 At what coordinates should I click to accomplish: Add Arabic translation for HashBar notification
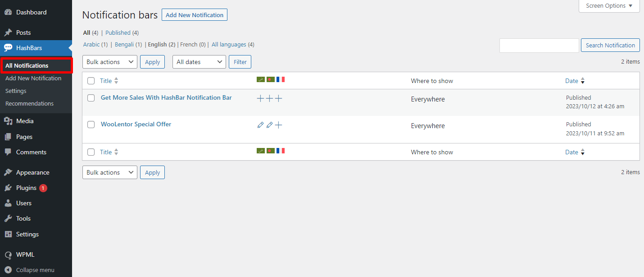point(260,98)
